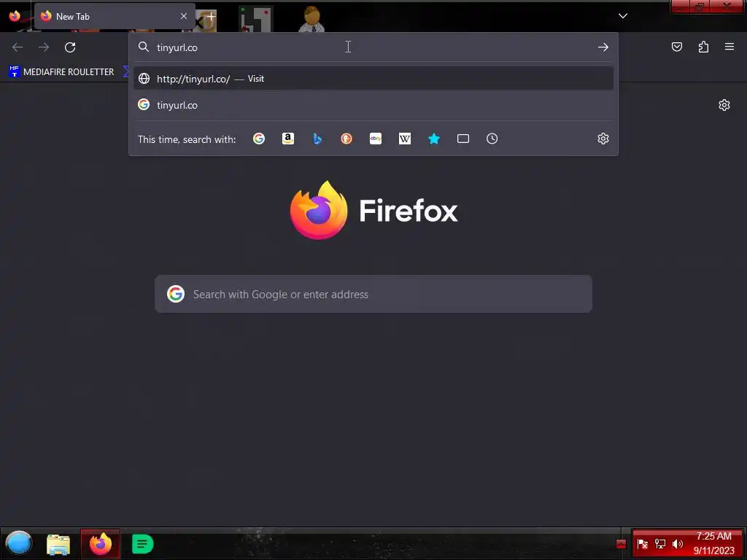Search bookmarks using the star icon
This screenshot has width=747, height=560.
433,139
